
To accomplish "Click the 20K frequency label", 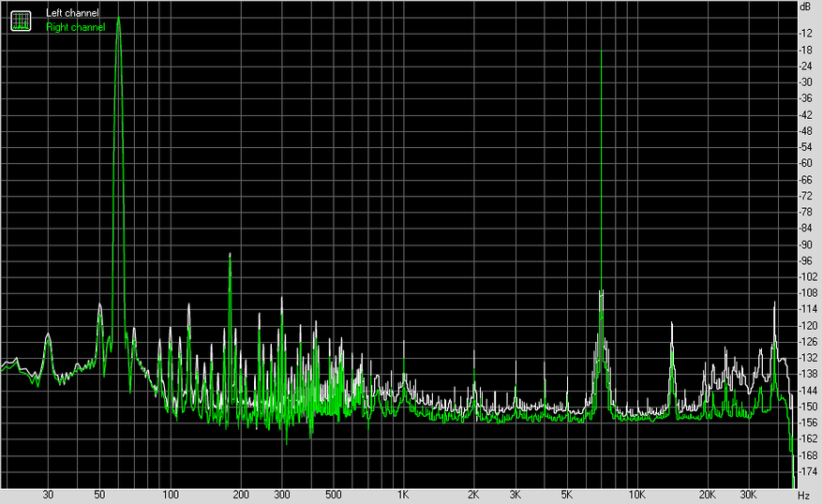I will [708, 495].
